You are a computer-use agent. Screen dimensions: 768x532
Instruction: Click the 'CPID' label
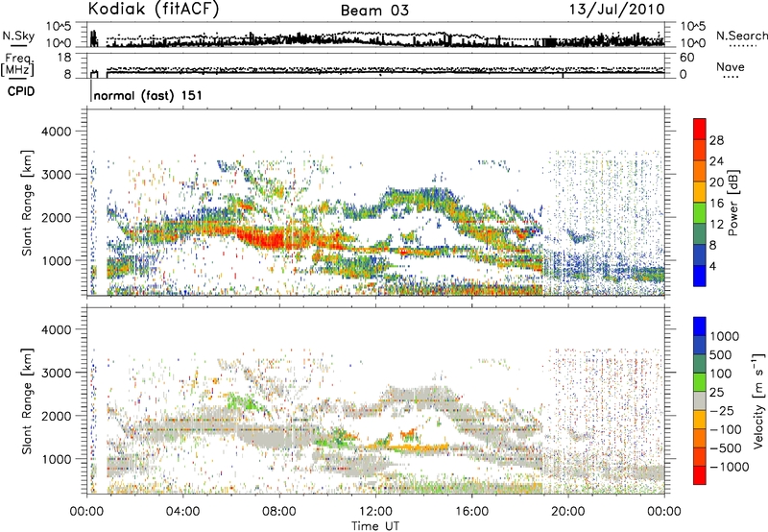pyautogui.click(x=21, y=91)
